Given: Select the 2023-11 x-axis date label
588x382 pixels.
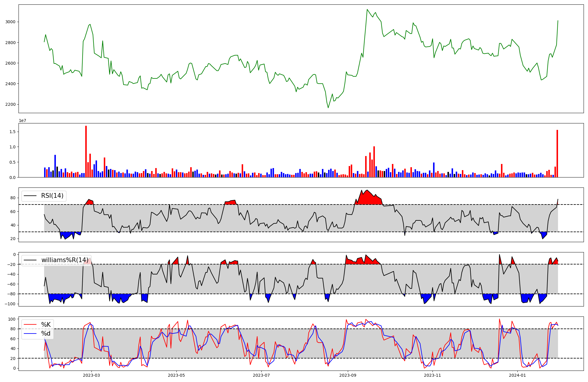Looking at the screenshot, I should [433, 375].
